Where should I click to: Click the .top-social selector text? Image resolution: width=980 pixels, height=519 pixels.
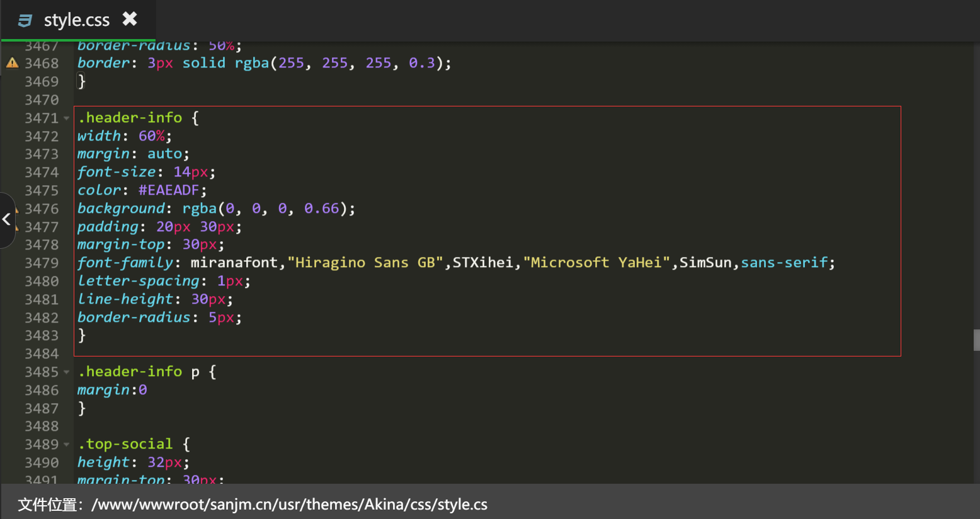[125, 444]
